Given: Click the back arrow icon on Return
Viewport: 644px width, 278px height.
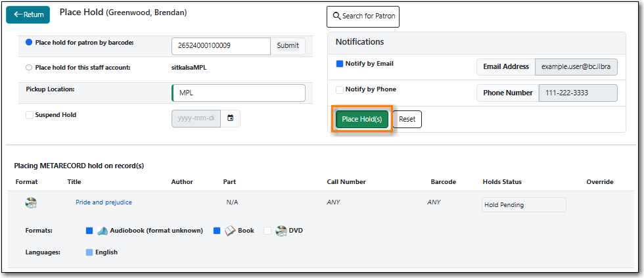Looking at the screenshot, I should click(18, 14).
